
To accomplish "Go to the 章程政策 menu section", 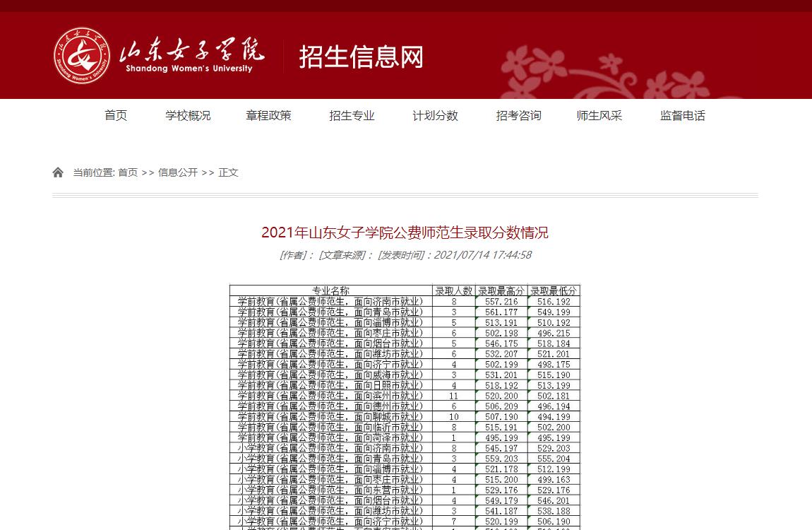I will 268,116.
